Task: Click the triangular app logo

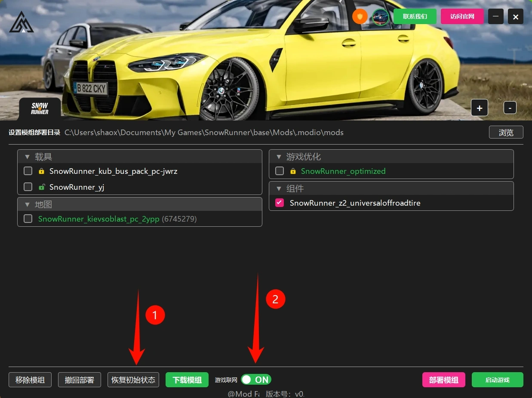Action: [22, 22]
